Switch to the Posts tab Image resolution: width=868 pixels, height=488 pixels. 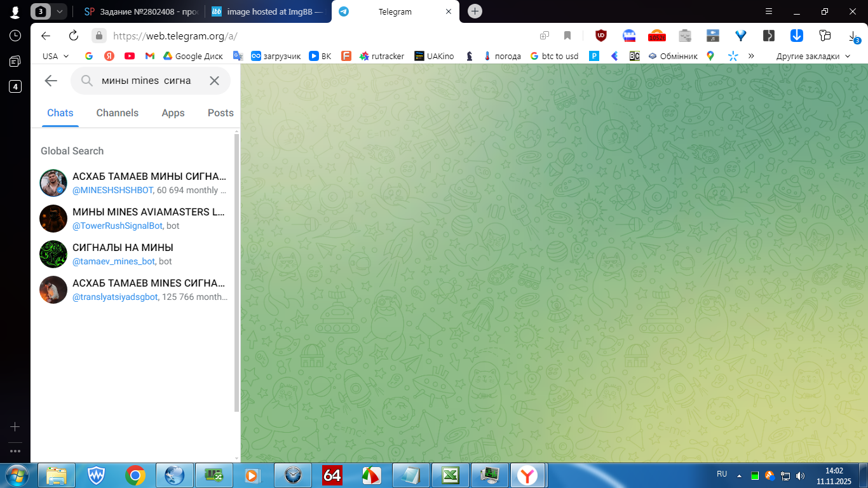click(x=220, y=113)
